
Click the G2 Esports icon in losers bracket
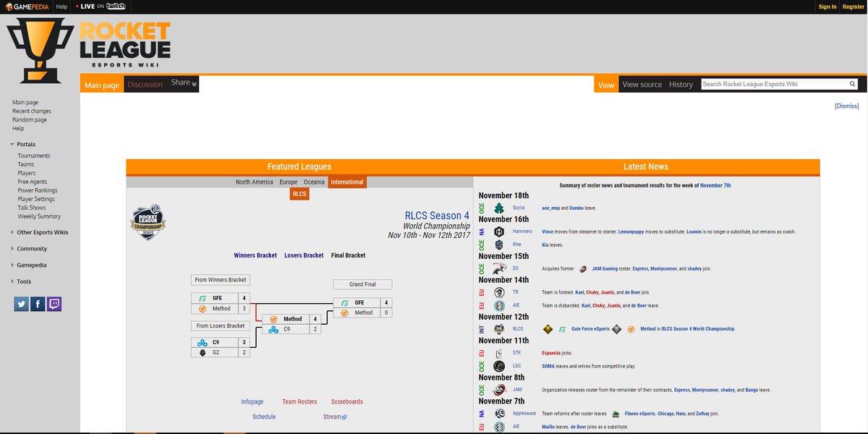[203, 353]
